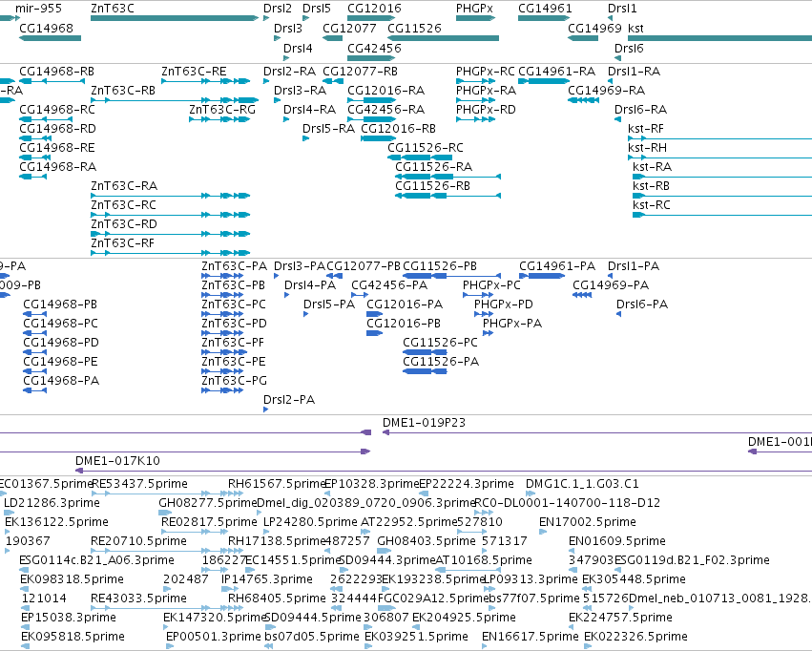Click EST RE43033.5prime label
Image resolution: width=812 pixels, height=651 pixels.
[x=138, y=598]
